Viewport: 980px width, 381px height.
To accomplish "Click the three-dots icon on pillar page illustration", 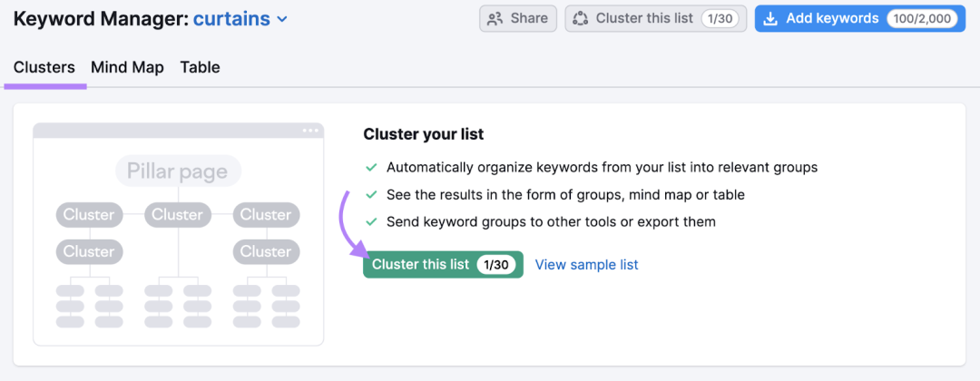I will pyautogui.click(x=310, y=131).
